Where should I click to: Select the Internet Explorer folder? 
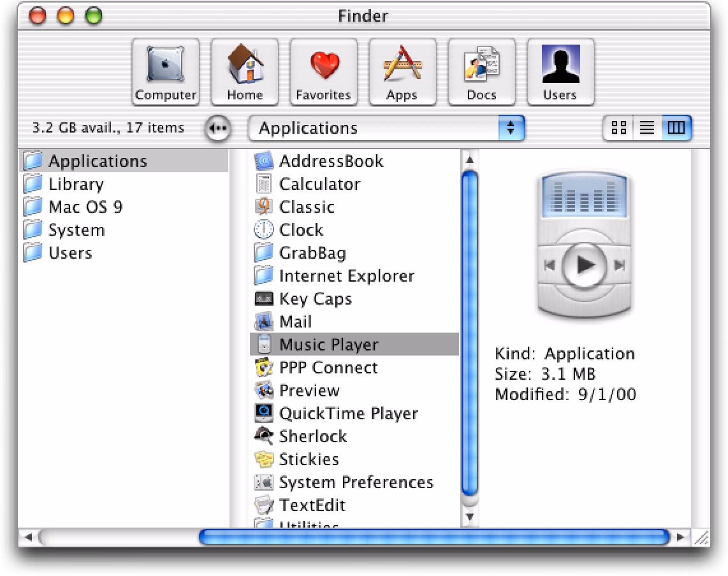(346, 276)
